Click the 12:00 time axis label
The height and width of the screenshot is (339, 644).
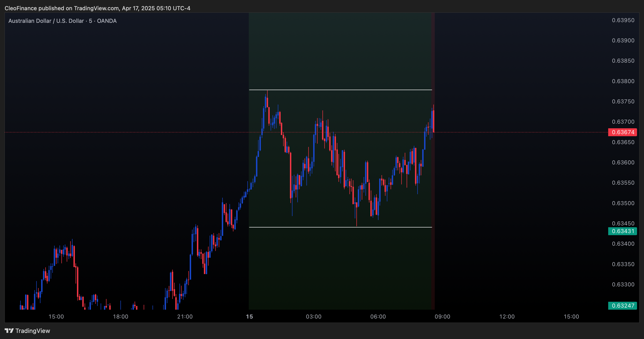(x=507, y=317)
